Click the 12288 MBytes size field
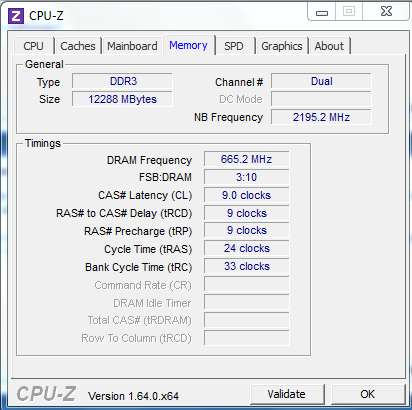 coord(122,99)
